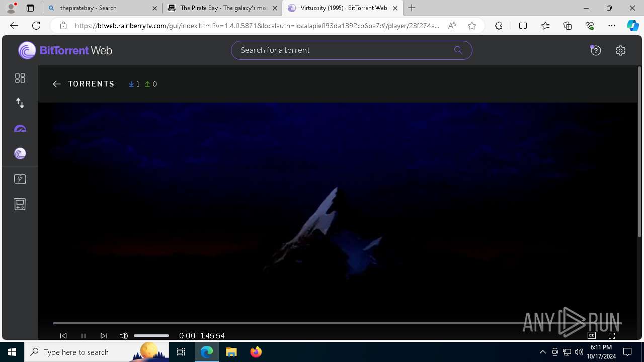Close the thepiratebay - Search tab

154,8
